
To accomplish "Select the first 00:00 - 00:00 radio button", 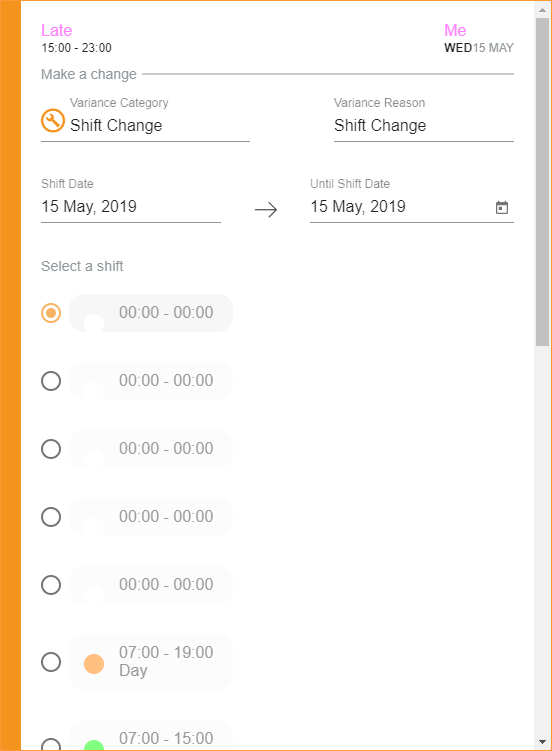I will [51, 313].
